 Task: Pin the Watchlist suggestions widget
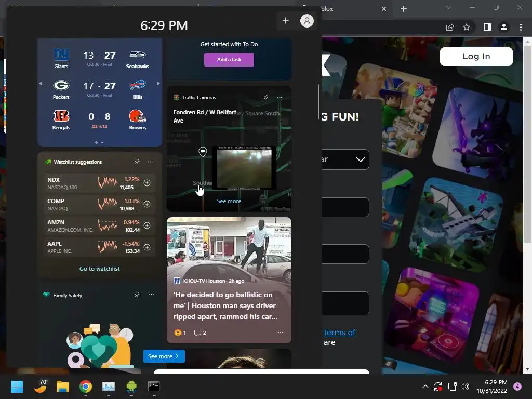137,162
